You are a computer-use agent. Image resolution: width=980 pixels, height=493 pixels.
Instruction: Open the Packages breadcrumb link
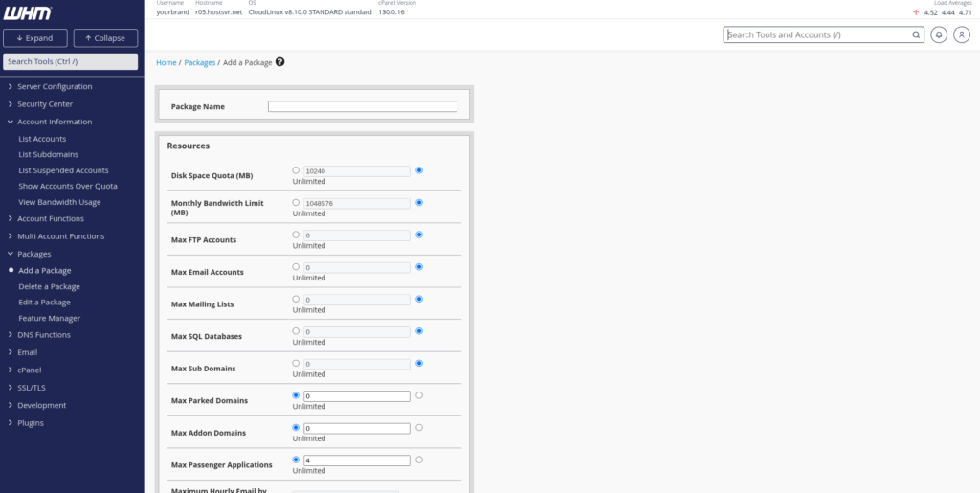point(199,62)
